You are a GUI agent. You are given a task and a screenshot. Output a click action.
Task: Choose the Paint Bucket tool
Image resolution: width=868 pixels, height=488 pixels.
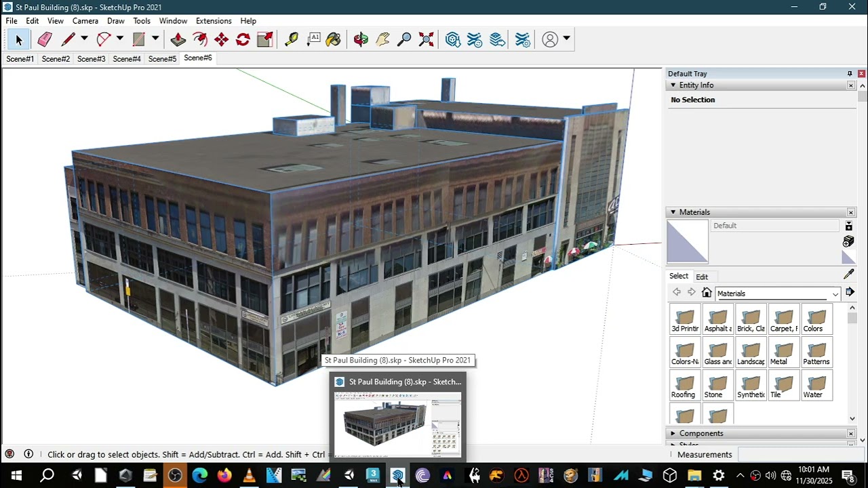(x=334, y=40)
